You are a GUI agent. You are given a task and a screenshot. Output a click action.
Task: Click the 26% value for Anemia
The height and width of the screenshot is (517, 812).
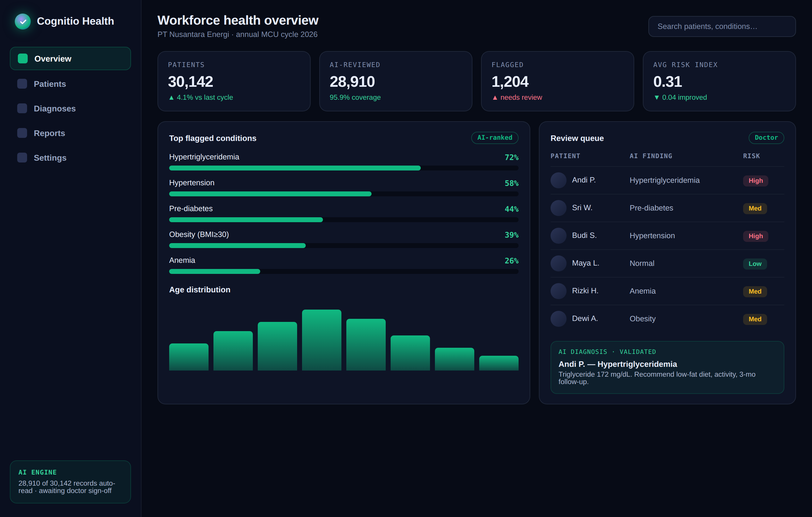(511, 261)
